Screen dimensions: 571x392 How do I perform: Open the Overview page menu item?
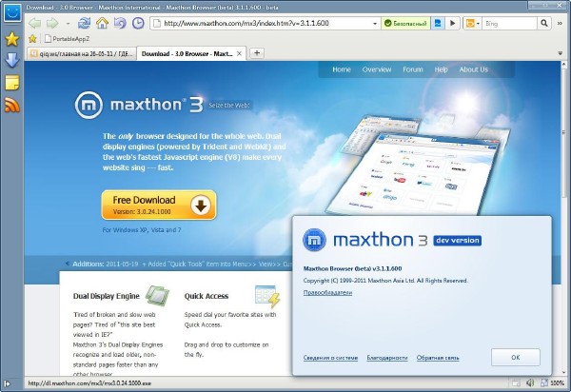click(x=377, y=69)
